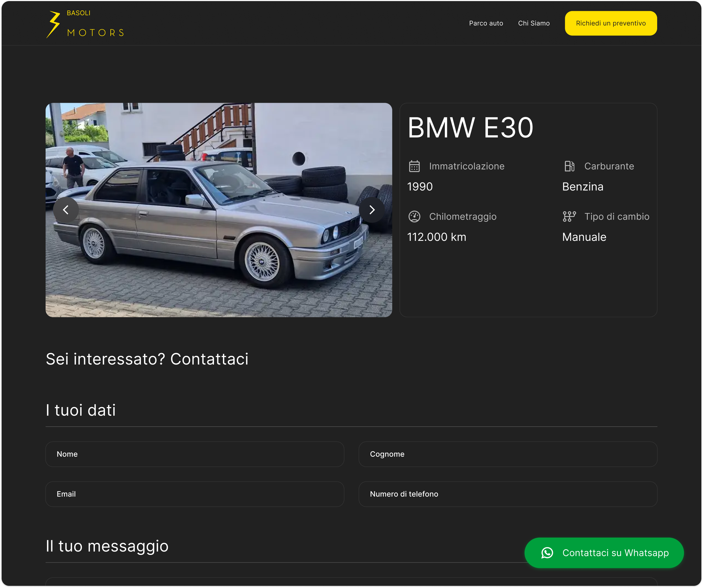
Task: Go to the Chi Siamo page
Action: [533, 23]
